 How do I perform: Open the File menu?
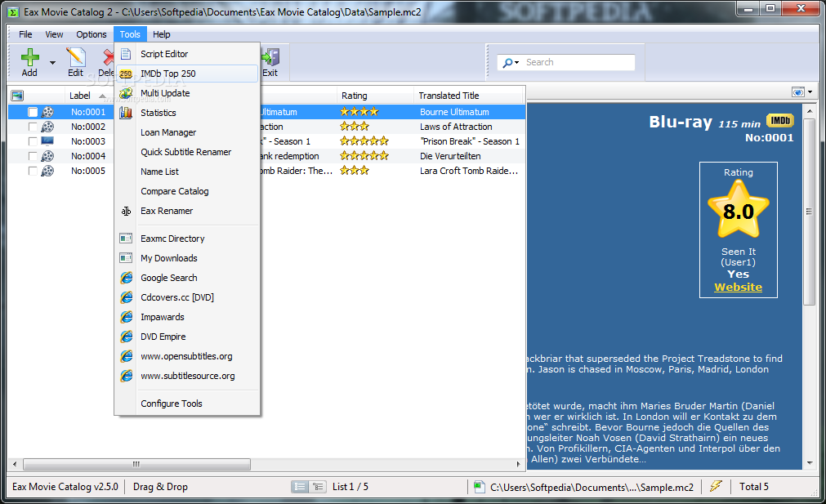coord(25,34)
